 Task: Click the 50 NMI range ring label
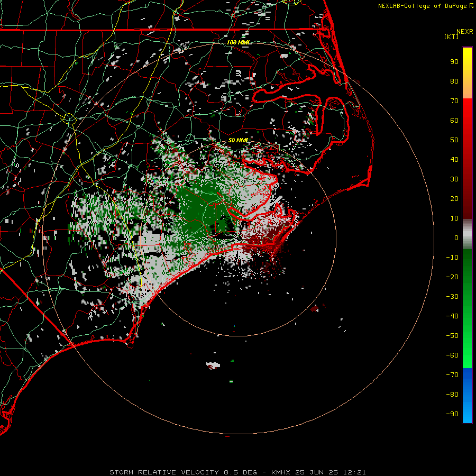tap(239, 140)
